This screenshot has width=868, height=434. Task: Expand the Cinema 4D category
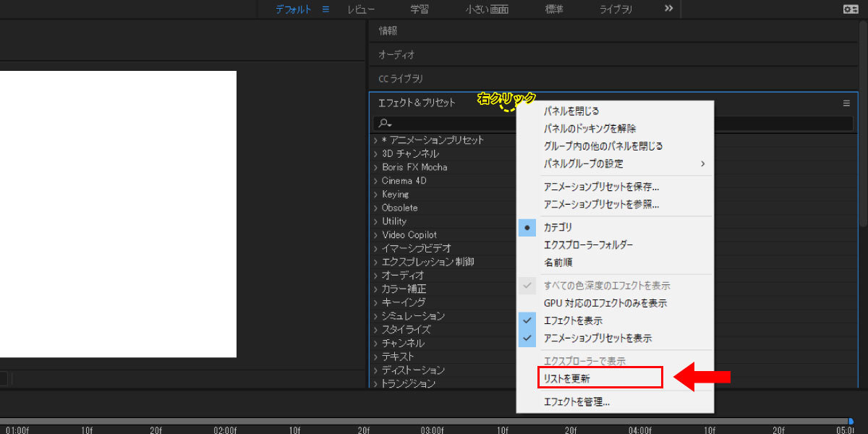[376, 181]
